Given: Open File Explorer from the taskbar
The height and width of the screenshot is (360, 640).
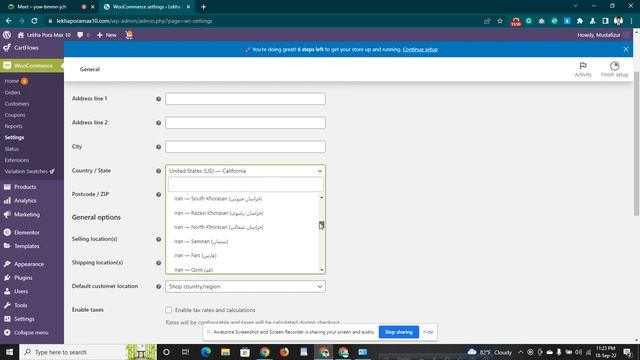Looking at the screenshot, I should (x=225, y=352).
